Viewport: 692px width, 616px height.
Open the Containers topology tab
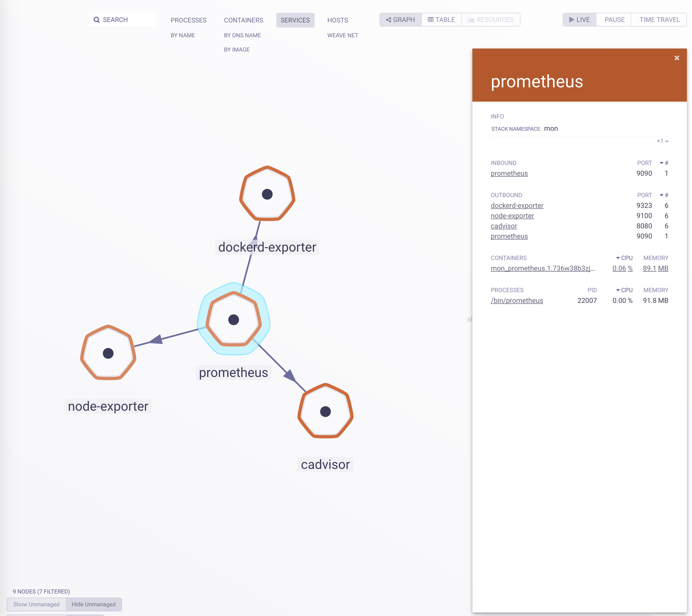pyautogui.click(x=243, y=20)
